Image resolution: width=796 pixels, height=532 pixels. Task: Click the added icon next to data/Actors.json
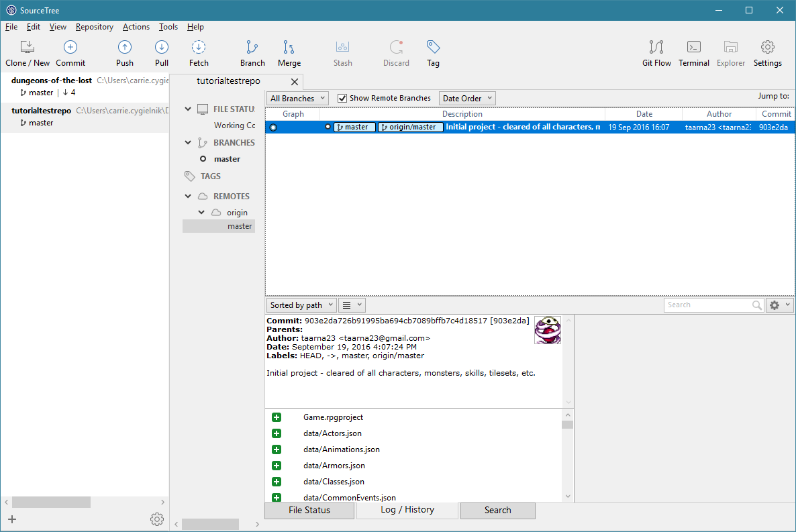click(276, 433)
